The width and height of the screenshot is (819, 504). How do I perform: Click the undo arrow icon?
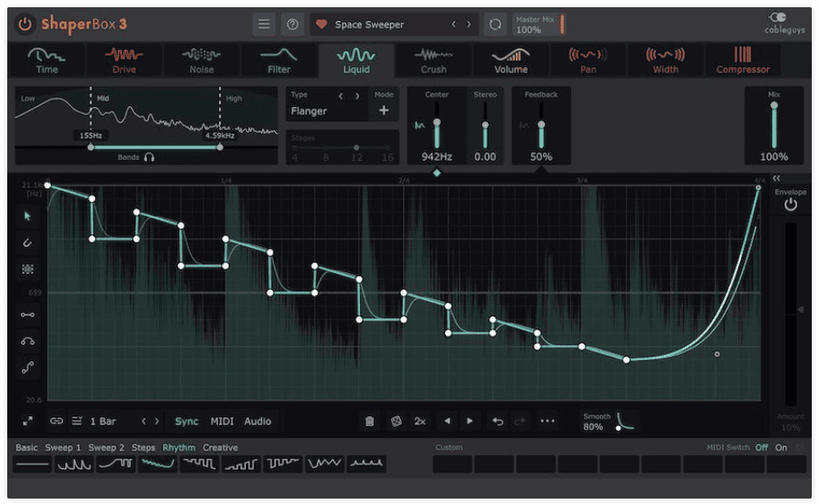click(498, 421)
